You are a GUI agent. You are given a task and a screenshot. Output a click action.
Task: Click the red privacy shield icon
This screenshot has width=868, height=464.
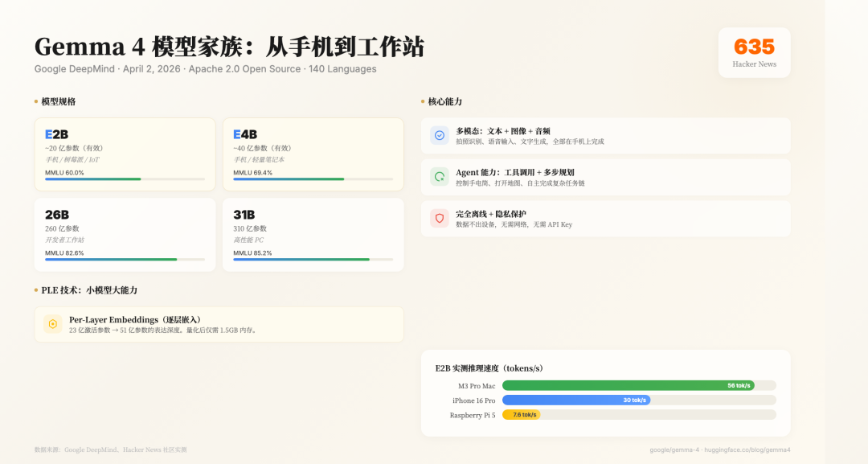tap(439, 217)
